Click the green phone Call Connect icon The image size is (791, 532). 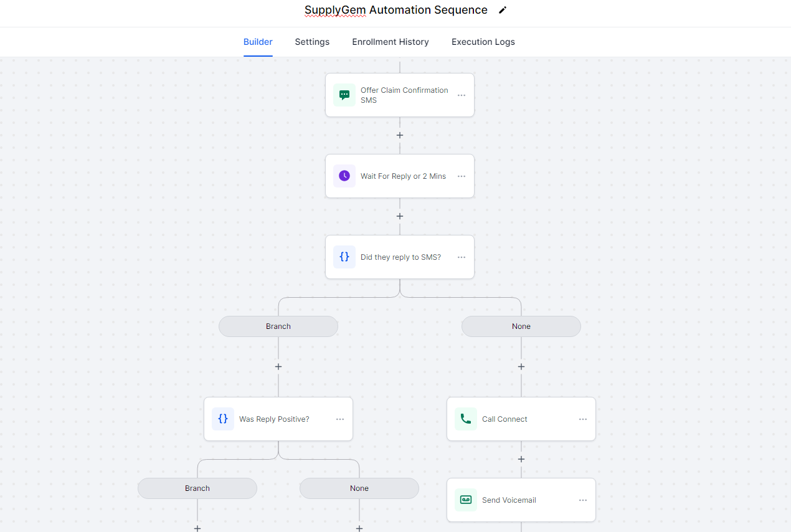(465, 419)
